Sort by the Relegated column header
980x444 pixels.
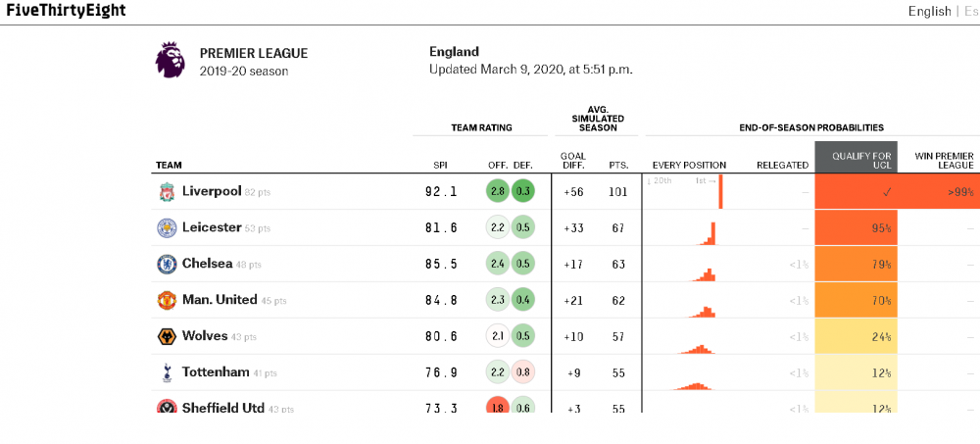tap(782, 166)
